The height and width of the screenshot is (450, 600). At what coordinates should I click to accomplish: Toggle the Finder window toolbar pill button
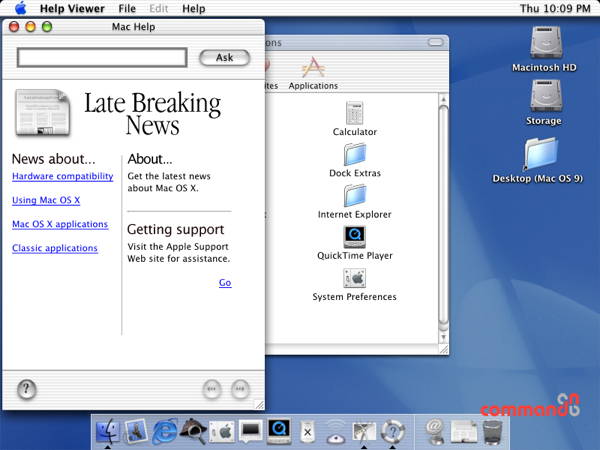(435, 42)
